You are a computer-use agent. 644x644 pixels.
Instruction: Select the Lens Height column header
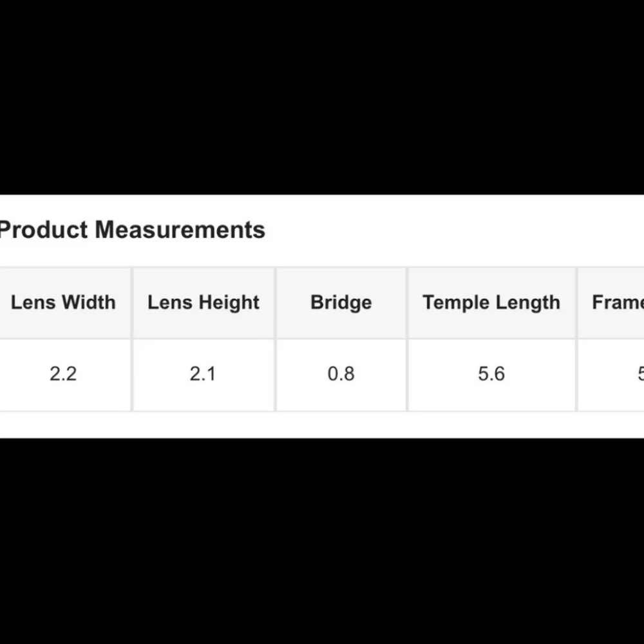pyautogui.click(x=204, y=303)
